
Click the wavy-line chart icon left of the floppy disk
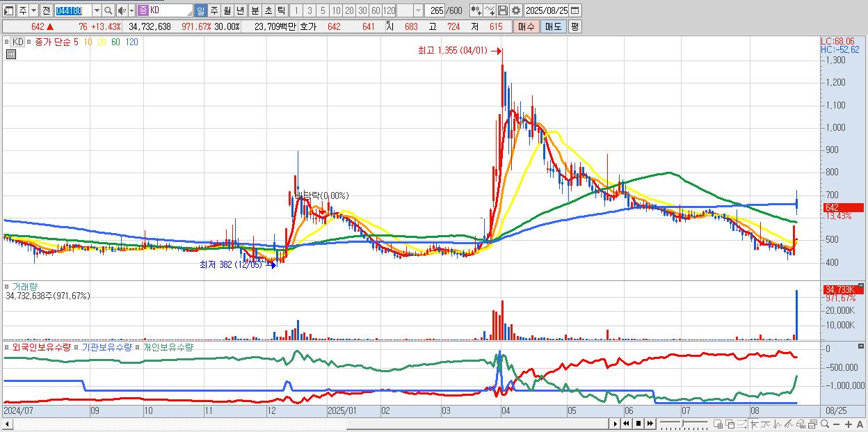489,10
